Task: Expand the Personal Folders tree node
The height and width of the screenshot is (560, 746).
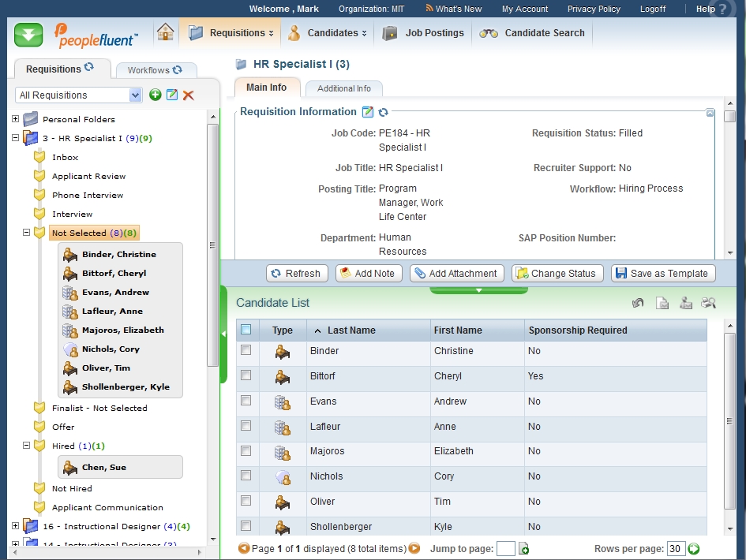Action: click(x=15, y=119)
